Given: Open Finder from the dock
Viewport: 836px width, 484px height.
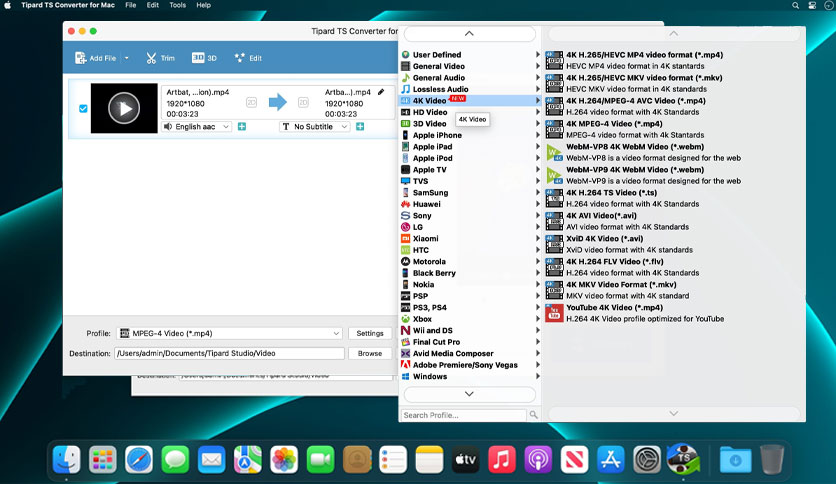Looking at the screenshot, I should 66,459.
